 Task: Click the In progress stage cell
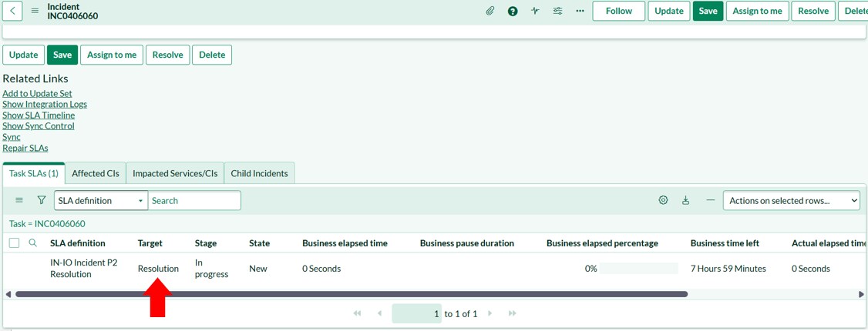pos(211,269)
